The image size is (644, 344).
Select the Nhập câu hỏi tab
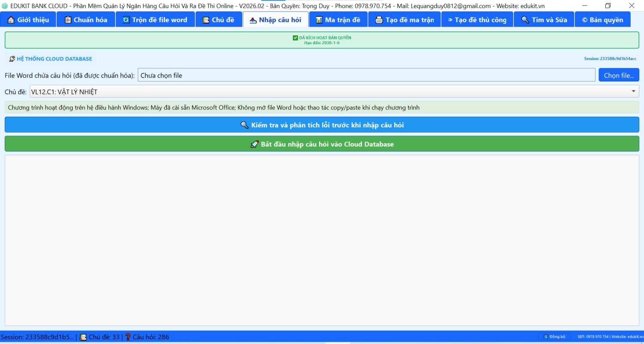coord(275,20)
